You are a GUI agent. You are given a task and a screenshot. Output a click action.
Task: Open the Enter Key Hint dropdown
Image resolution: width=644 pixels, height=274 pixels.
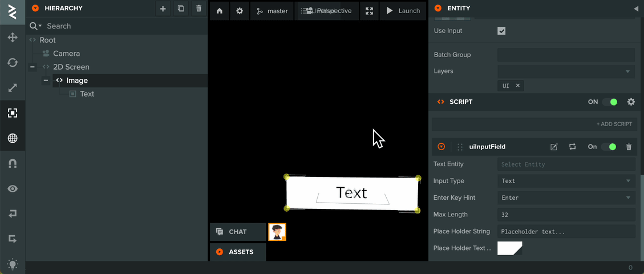pos(566,198)
